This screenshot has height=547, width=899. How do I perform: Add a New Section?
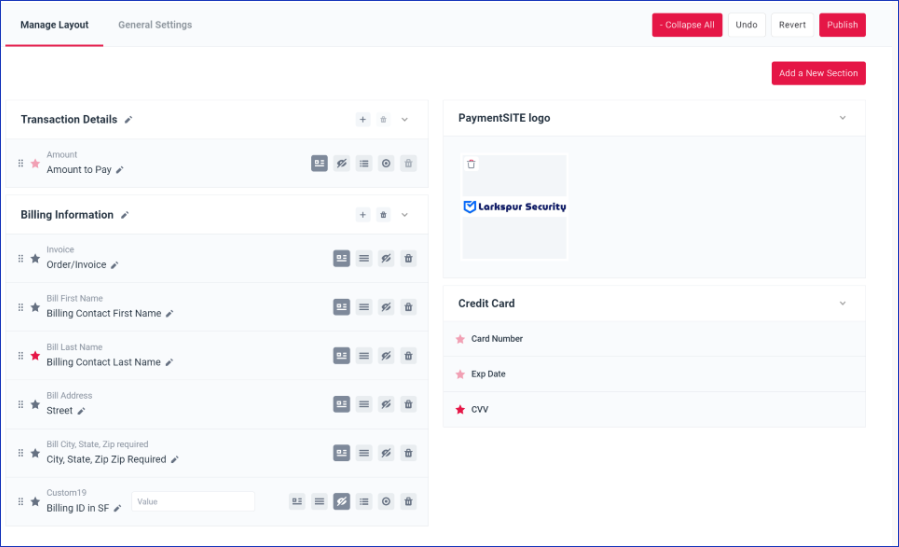click(x=819, y=73)
